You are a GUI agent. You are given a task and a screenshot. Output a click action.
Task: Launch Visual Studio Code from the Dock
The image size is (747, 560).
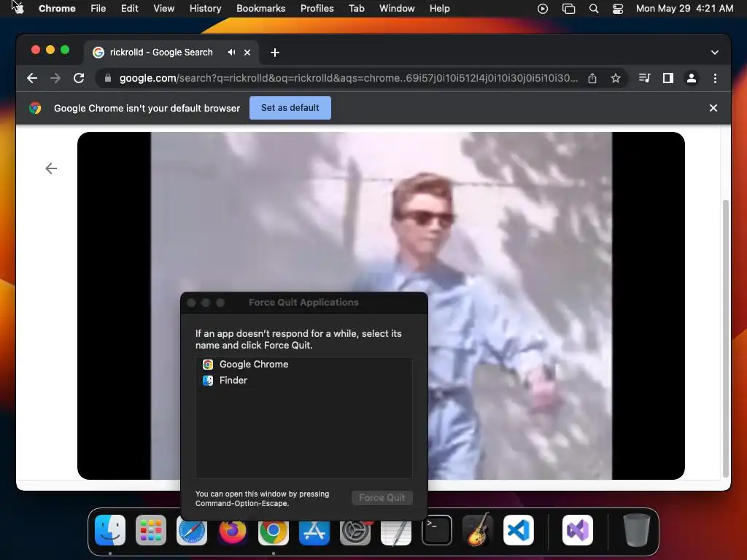(519, 530)
